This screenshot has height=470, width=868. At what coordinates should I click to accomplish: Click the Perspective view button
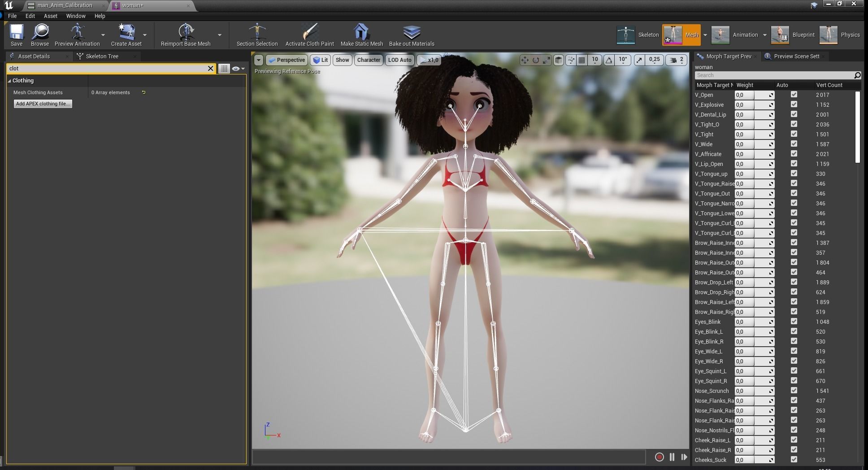coord(286,60)
